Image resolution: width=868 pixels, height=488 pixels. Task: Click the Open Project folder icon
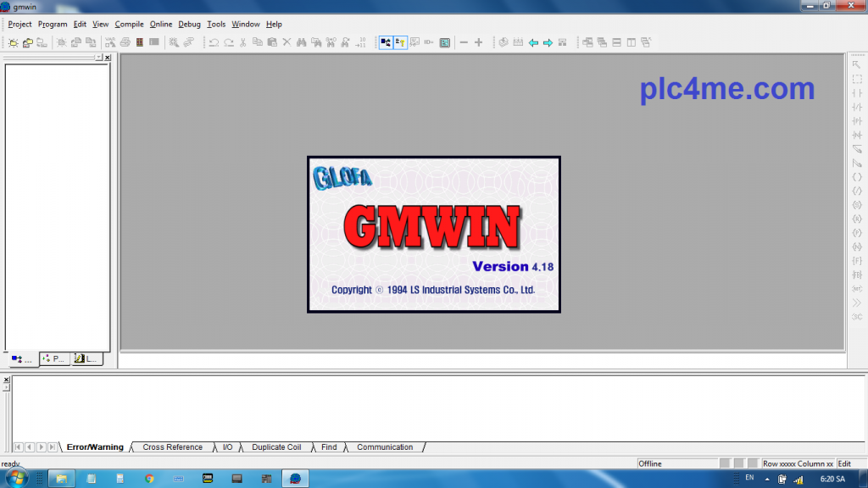(27, 42)
